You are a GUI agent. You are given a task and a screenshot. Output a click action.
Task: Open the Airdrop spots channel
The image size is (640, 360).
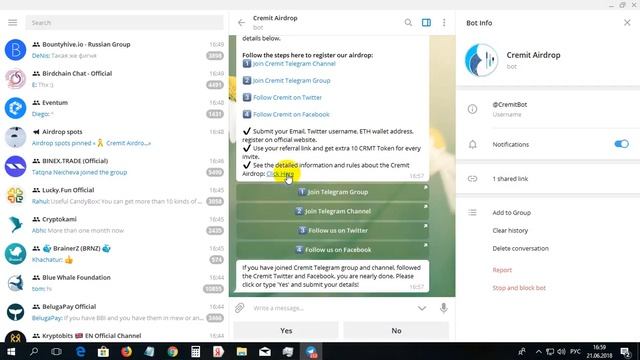[114, 138]
